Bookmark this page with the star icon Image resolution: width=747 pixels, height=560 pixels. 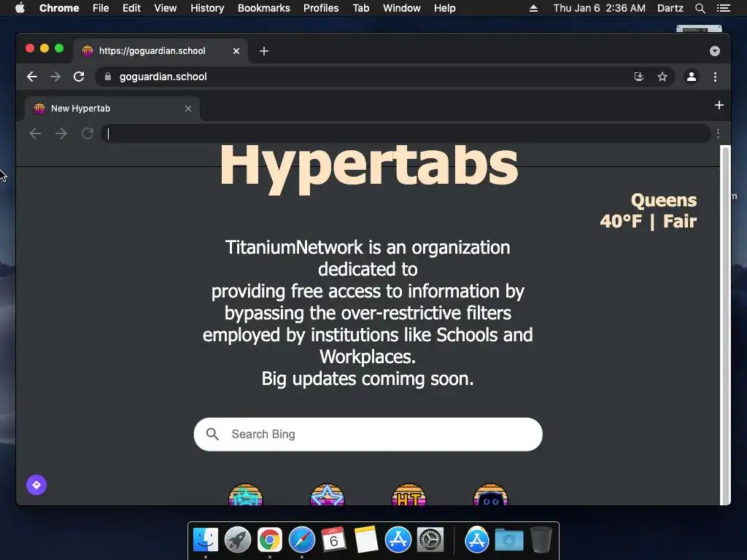662,77
